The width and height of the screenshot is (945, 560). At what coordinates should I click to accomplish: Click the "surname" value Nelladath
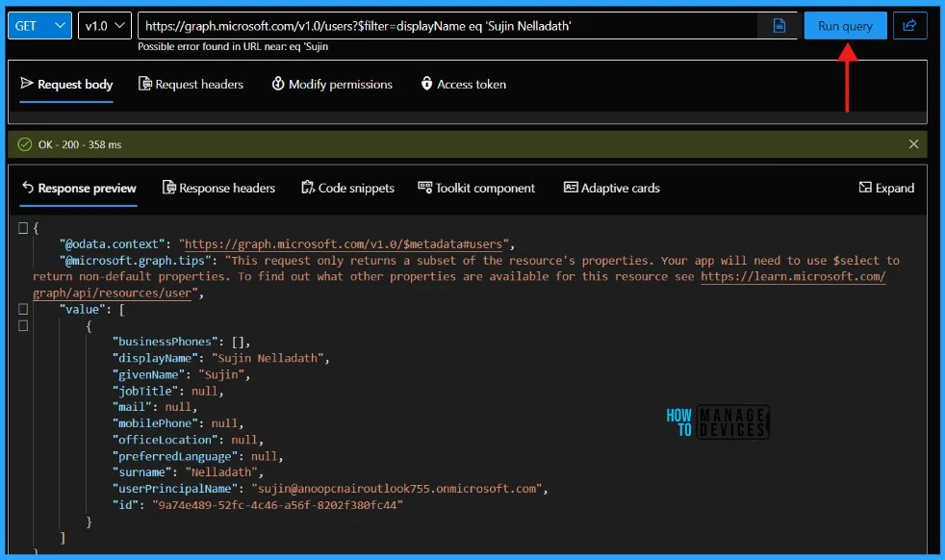click(223, 472)
